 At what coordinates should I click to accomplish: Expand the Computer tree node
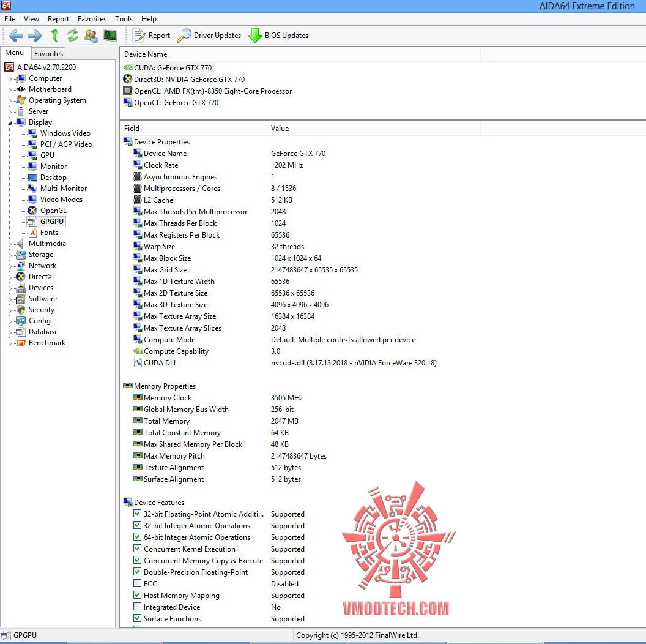coord(10,79)
